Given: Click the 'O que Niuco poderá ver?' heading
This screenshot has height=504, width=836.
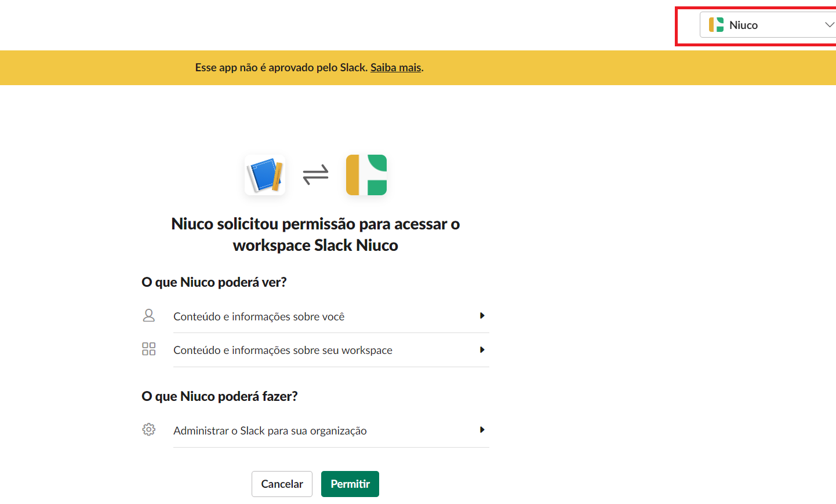Looking at the screenshot, I should pyautogui.click(x=214, y=282).
